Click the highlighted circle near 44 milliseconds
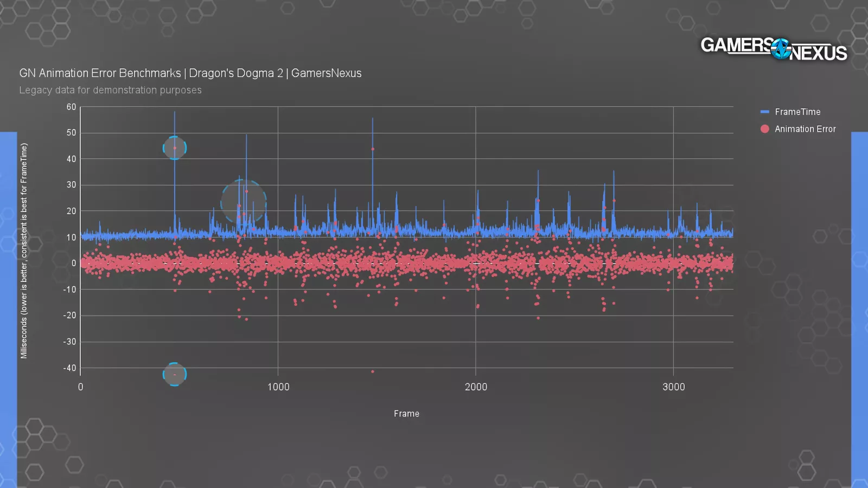The height and width of the screenshot is (488, 868). [175, 148]
